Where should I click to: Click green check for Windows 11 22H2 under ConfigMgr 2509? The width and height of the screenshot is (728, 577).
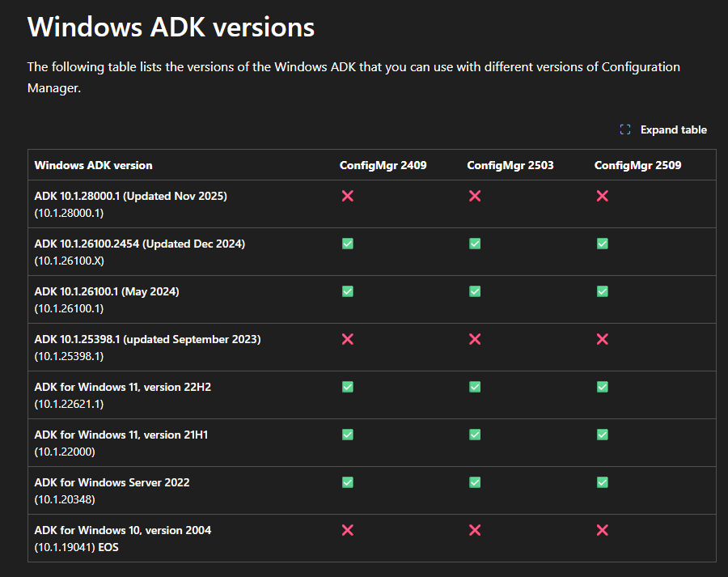coord(602,387)
